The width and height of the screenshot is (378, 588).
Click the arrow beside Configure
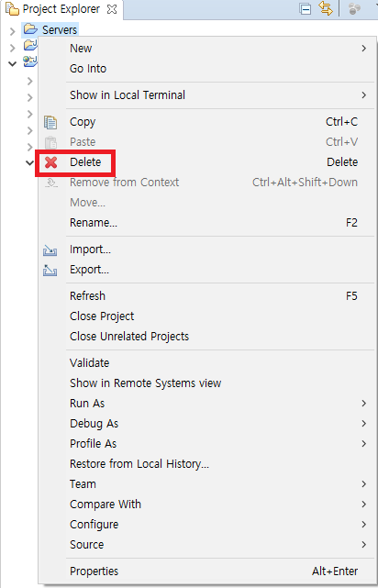[363, 525]
